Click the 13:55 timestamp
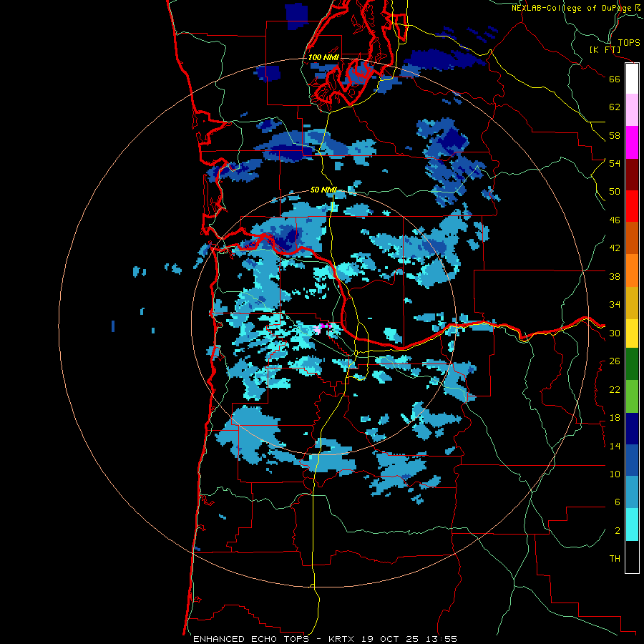Image resolution: width=644 pixels, height=644 pixels. (441, 639)
